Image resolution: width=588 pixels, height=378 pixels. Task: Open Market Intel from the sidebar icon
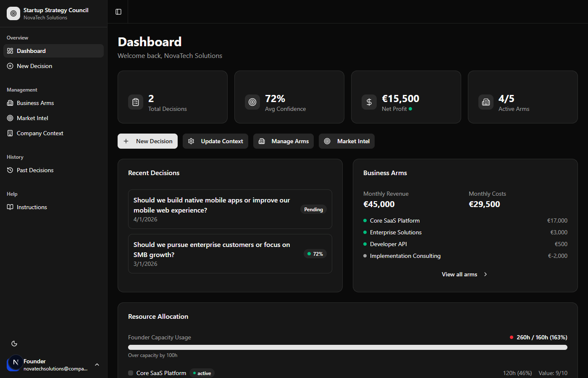(x=10, y=118)
